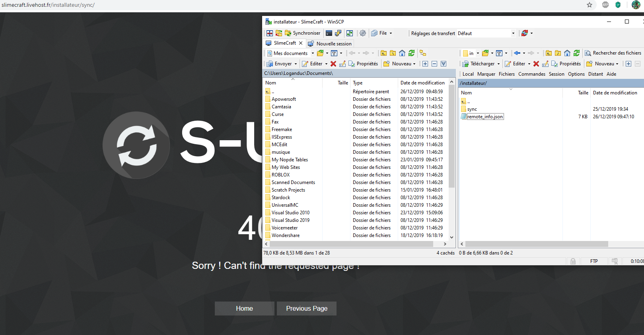Click the Synchroniser toolbar button
Screen dimensions: 644x335
(x=302, y=33)
